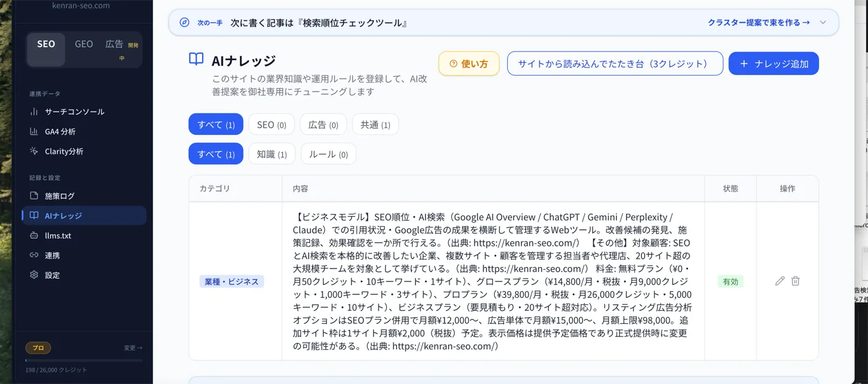Open the 使い方 help button
868x384 pixels.
point(469,63)
